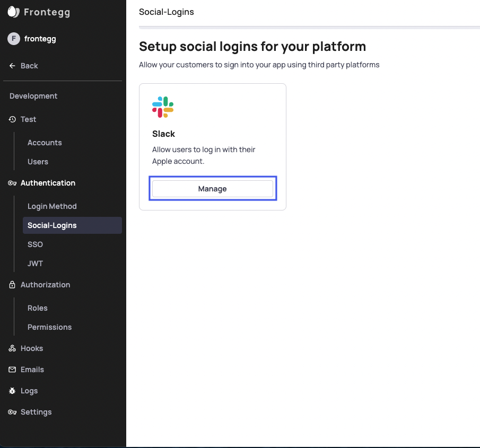This screenshot has width=480, height=448.
Task: Click the Development environment label
Action: (33, 96)
